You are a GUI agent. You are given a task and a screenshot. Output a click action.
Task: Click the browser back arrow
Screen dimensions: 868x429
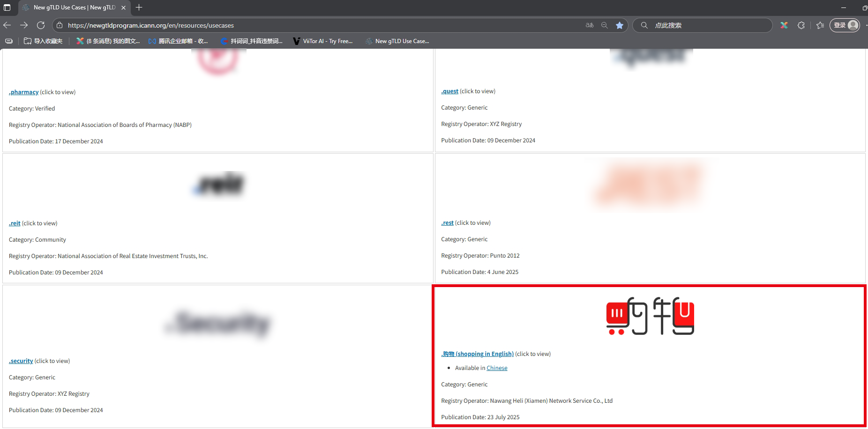(x=7, y=25)
